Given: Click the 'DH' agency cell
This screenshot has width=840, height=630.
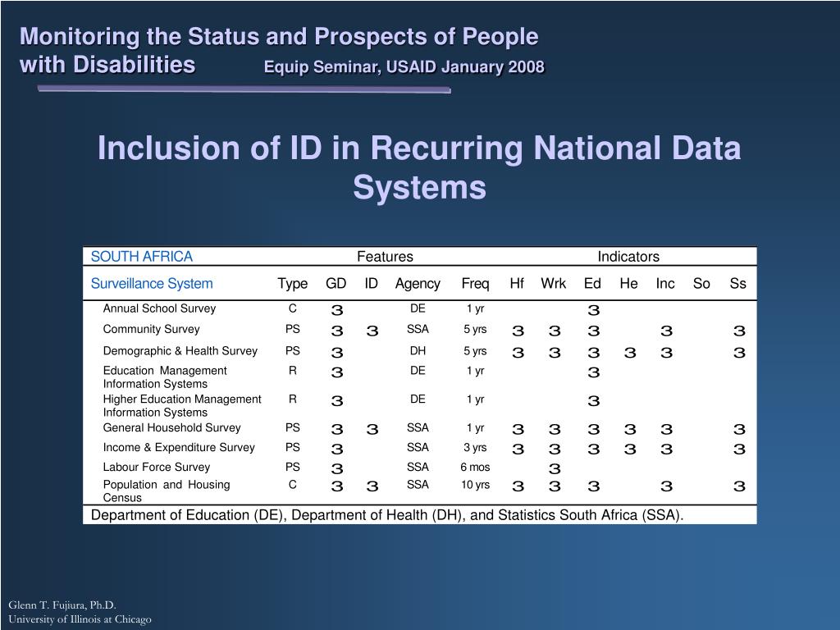Looking at the screenshot, I should click(x=418, y=351).
